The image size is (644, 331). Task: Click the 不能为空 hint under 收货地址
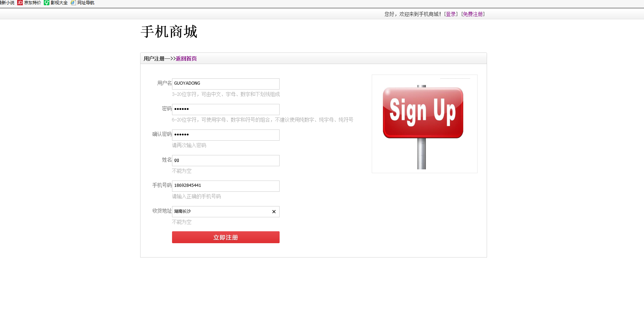pyautogui.click(x=182, y=222)
